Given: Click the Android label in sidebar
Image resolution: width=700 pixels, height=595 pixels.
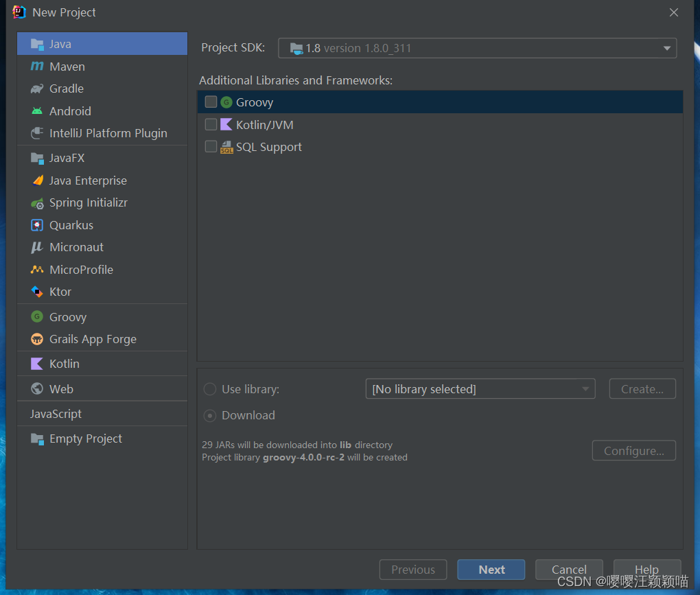Looking at the screenshot, I should [70, 111].
